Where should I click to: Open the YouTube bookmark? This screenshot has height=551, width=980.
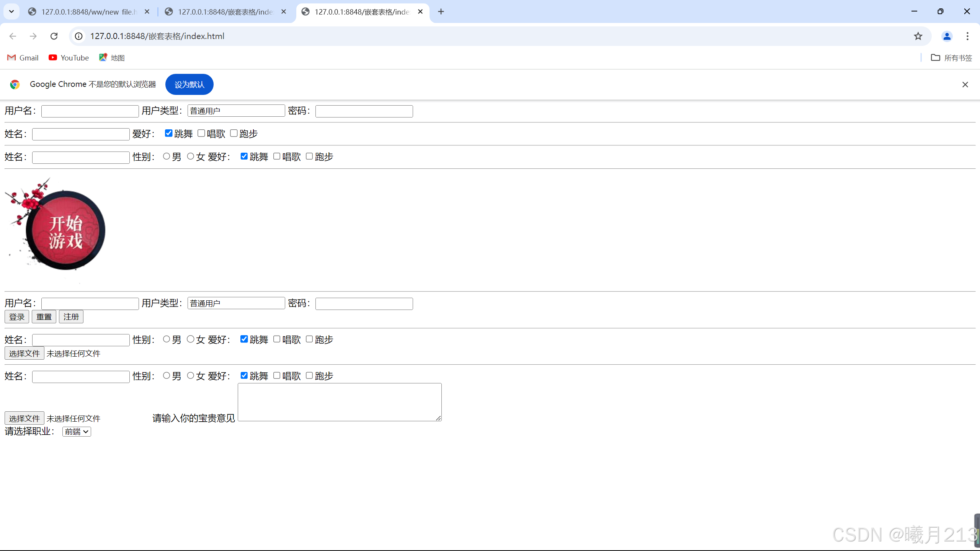coord(69,58)
